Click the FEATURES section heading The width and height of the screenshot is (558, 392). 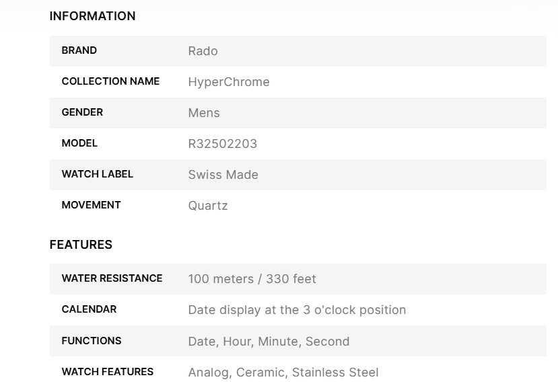81,245
